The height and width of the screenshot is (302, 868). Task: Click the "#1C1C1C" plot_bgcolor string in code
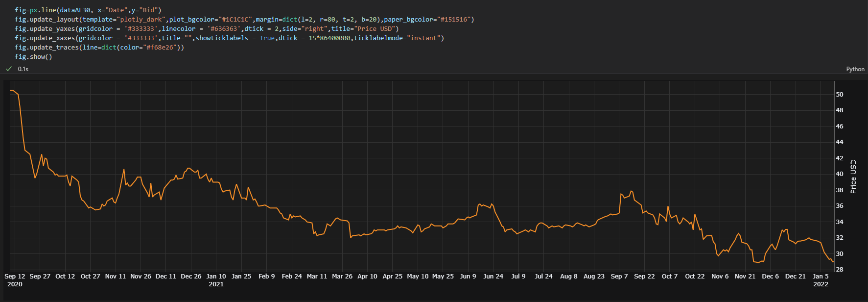point(235,19)
